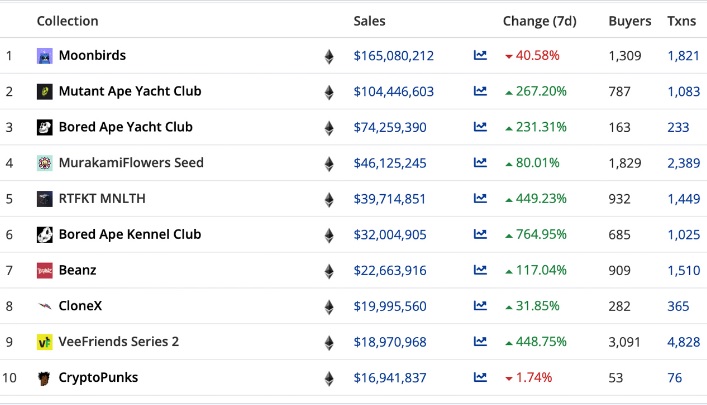The image size is (707, 405).
Task: Open the Beanz chart icon
Action: (480, 270)
